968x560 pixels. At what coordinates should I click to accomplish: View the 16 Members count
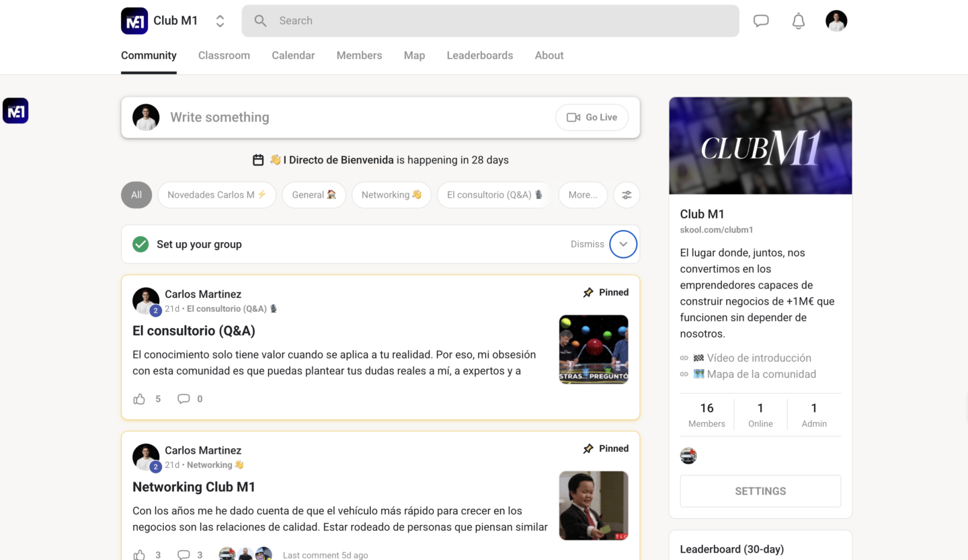pyautogui.click(x=707, y=415)
